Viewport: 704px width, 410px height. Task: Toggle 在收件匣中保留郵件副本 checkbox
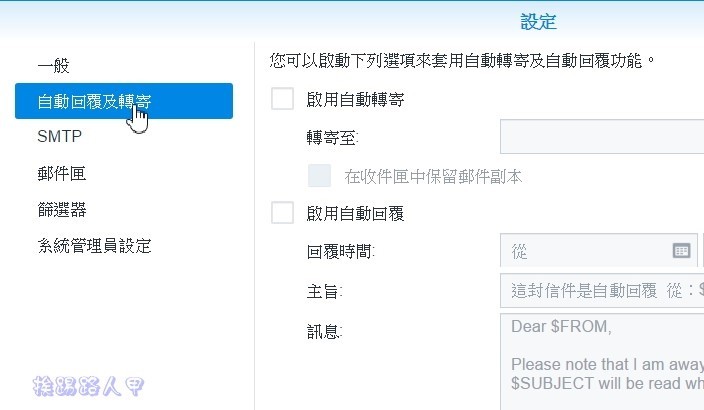point(320,176)
